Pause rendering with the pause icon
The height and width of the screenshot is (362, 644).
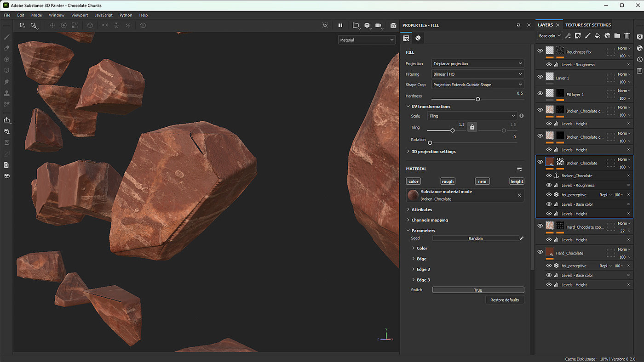pos(340,26)
